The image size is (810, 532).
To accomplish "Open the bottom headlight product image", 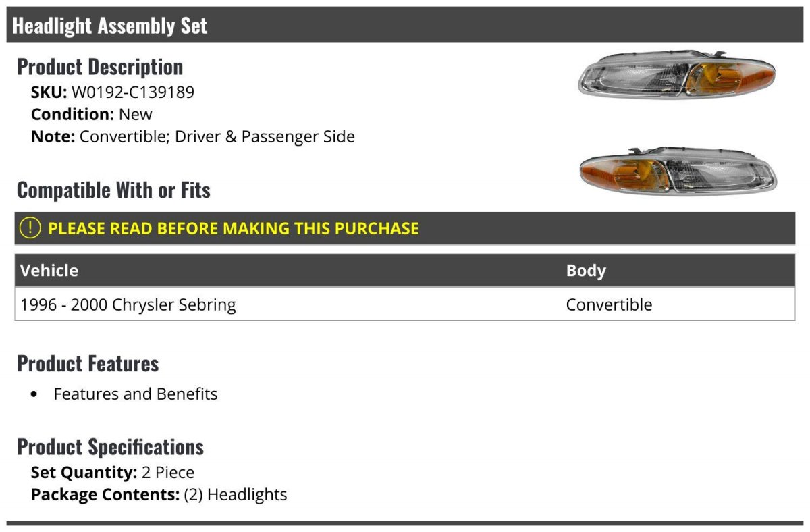I will coord(678,171).
